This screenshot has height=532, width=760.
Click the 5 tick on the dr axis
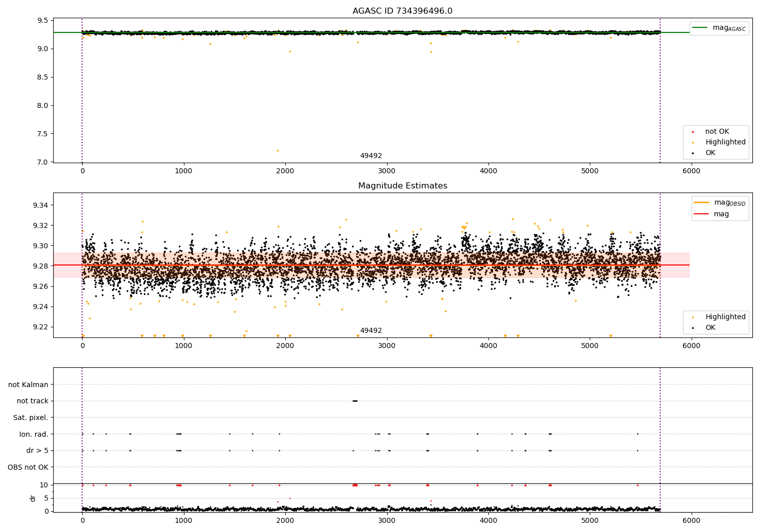pos(46,498)
